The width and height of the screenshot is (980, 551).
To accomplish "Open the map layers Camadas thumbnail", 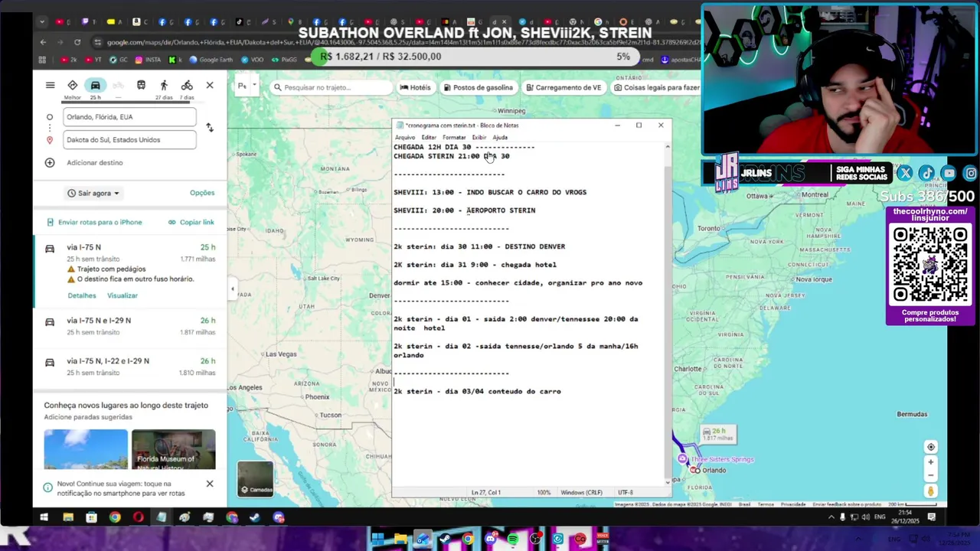I will (255, 478).
